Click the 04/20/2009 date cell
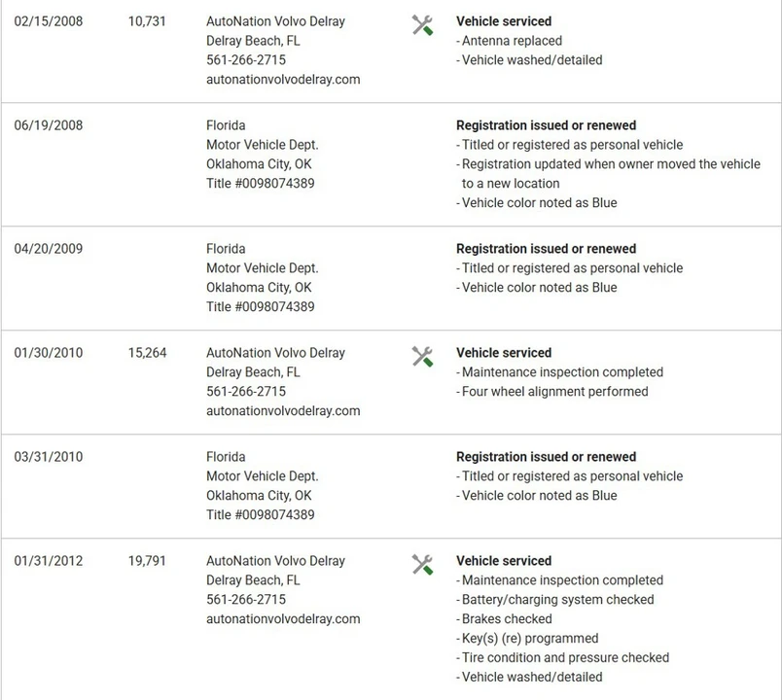The image size is (782, 700). (x=49, y=249)
